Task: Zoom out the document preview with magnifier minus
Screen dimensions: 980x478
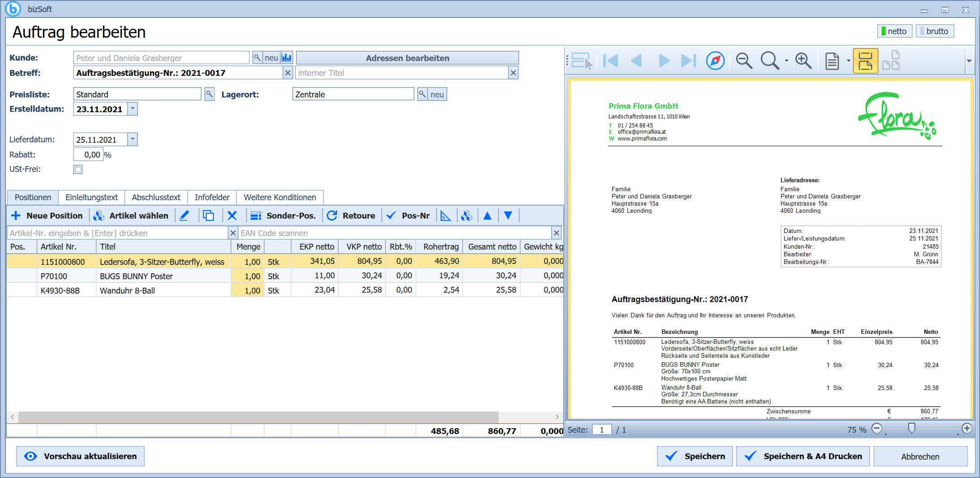Action: (x=744, y=61)
